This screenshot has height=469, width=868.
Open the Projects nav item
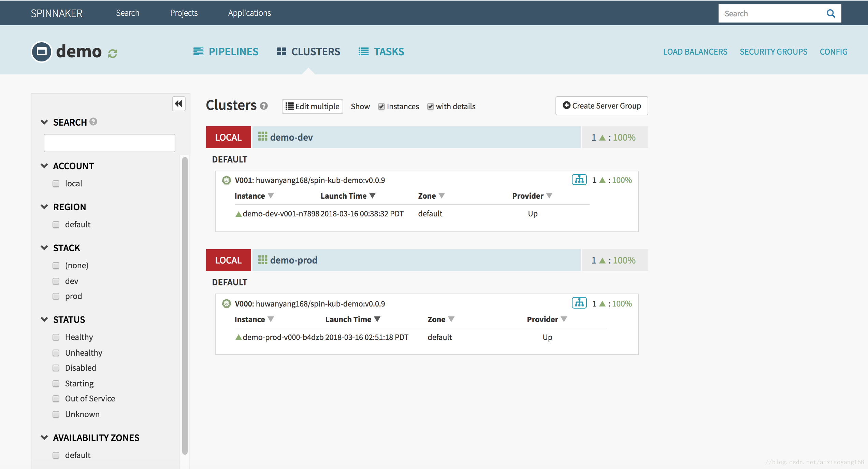click(184, 13)
